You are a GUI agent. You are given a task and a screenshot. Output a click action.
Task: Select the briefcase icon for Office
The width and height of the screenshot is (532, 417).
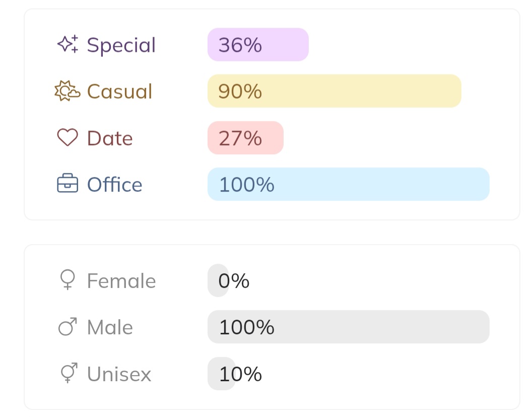(68, 184)
